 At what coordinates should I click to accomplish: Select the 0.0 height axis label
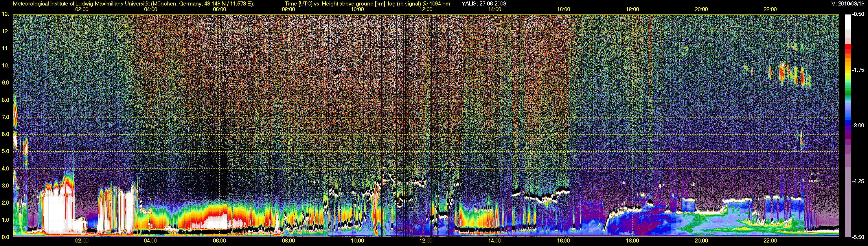tap(5, 237)
